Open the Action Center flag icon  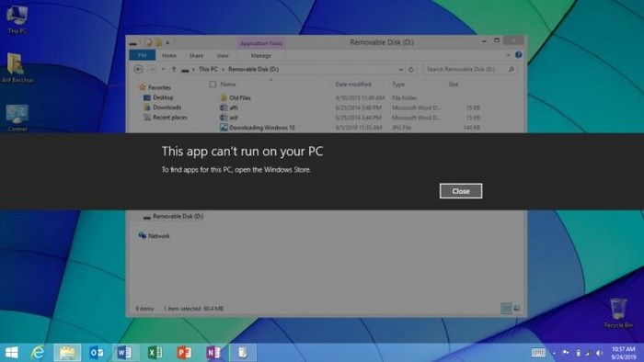tap(566, 353)
